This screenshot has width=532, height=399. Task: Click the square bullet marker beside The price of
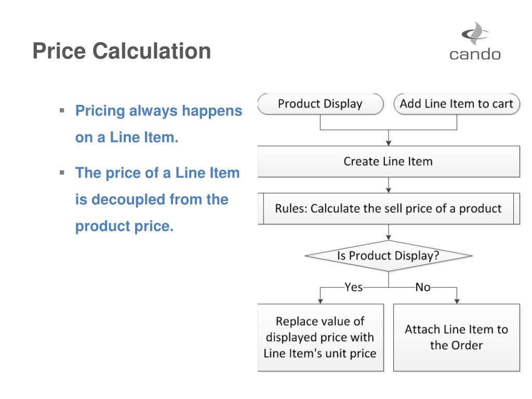tap(62, 172)
